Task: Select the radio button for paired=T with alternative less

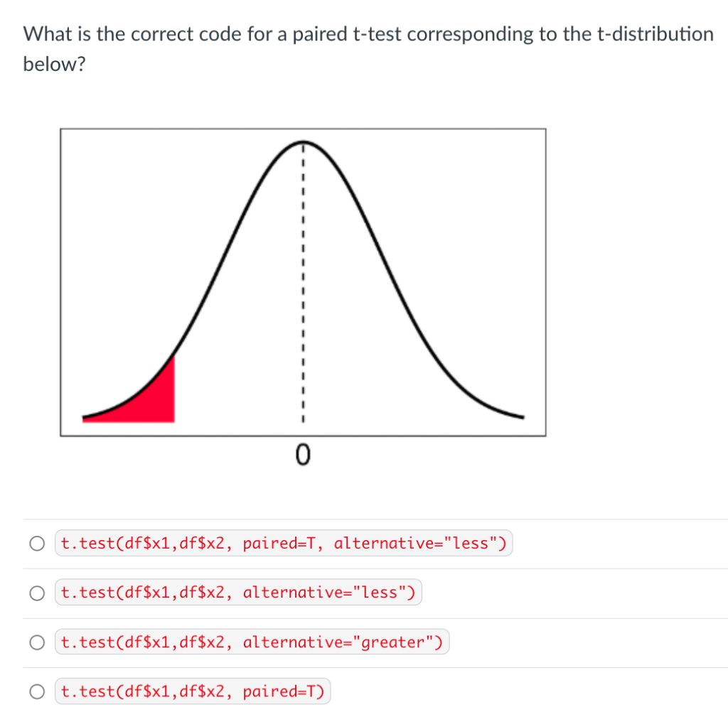Action: [36, 542]
